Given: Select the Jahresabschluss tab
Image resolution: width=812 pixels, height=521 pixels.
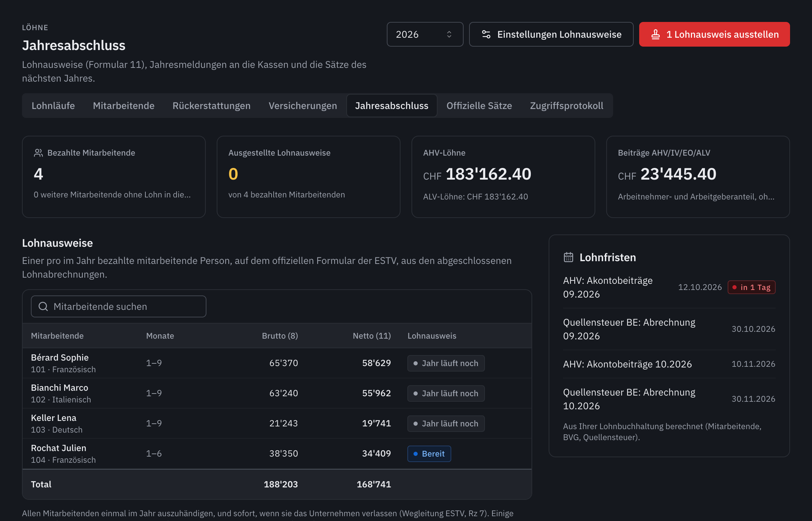Looking at the screenshot, I should (x=392, y=106).
